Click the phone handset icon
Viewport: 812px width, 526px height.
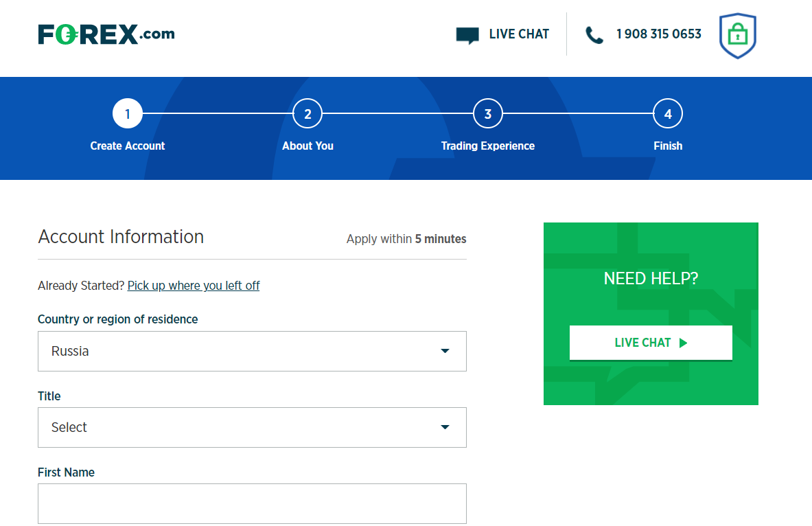point(594,35)
